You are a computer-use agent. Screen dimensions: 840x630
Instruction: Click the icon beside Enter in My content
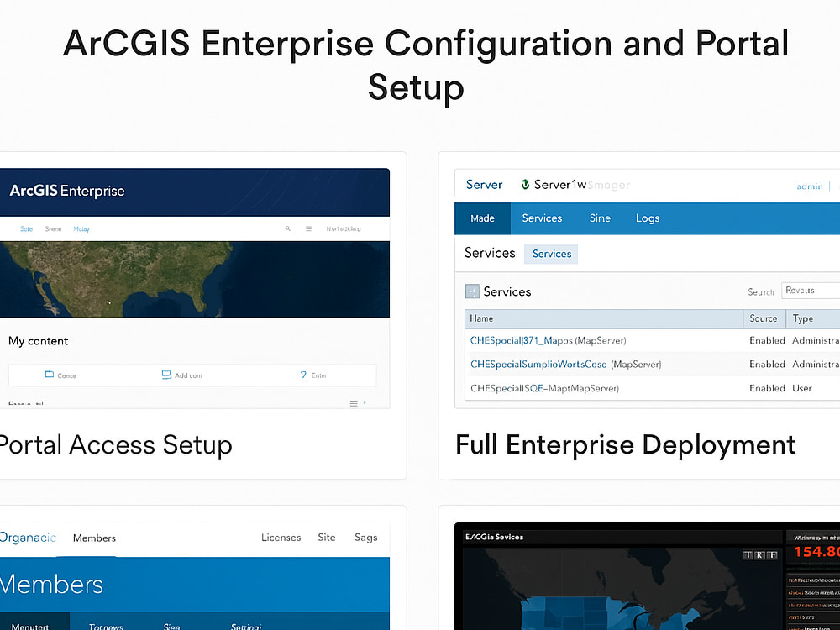303,375
